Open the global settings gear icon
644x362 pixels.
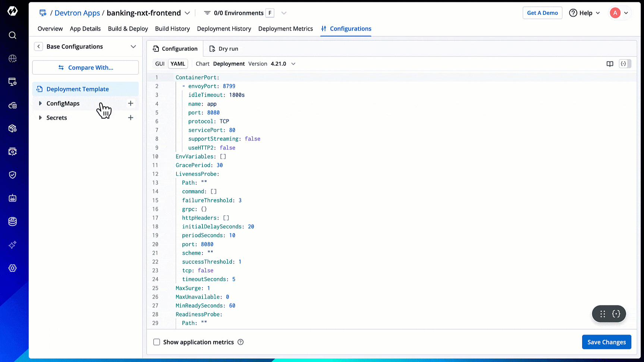click(x=12, y=268)
